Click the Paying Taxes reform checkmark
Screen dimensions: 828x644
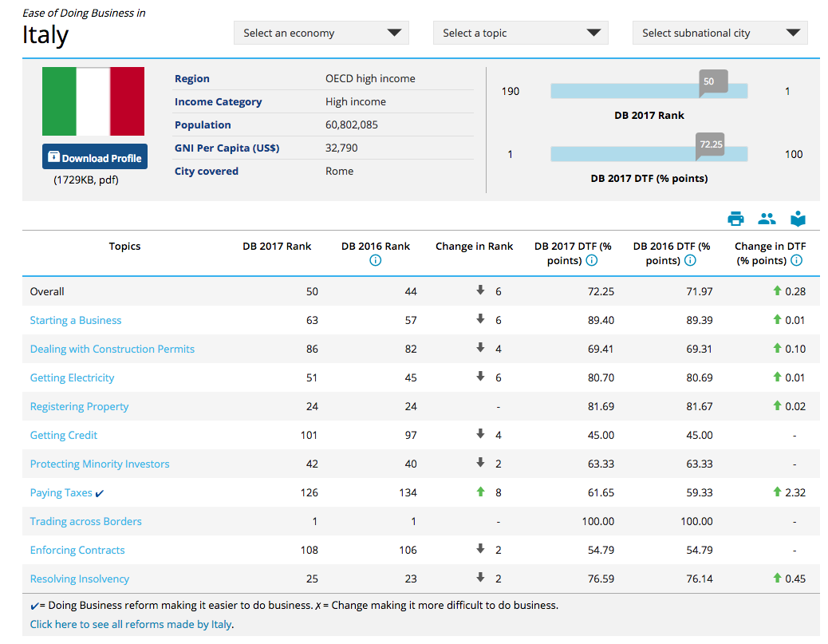click(99, 493)
